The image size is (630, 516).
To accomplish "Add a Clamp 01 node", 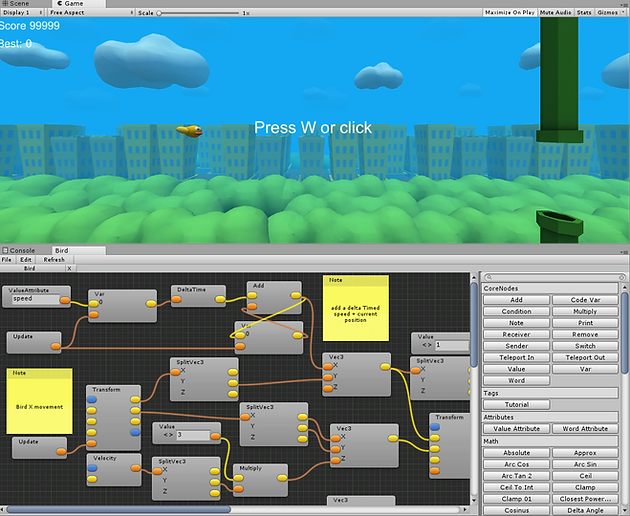I will 516,499.
